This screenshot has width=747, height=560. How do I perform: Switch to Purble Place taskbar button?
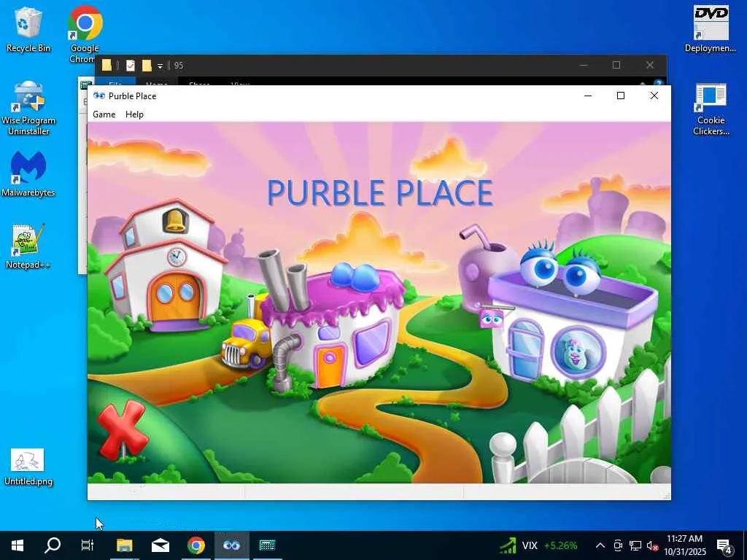231,545
